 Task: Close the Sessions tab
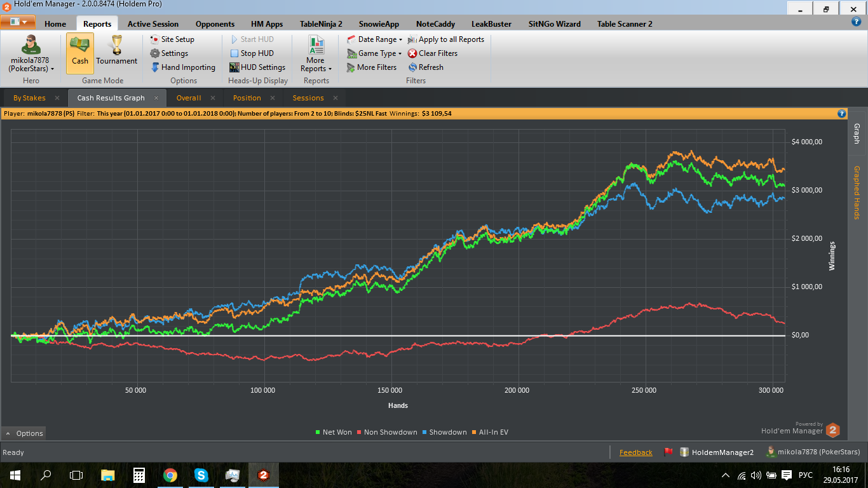click(336, 98)
